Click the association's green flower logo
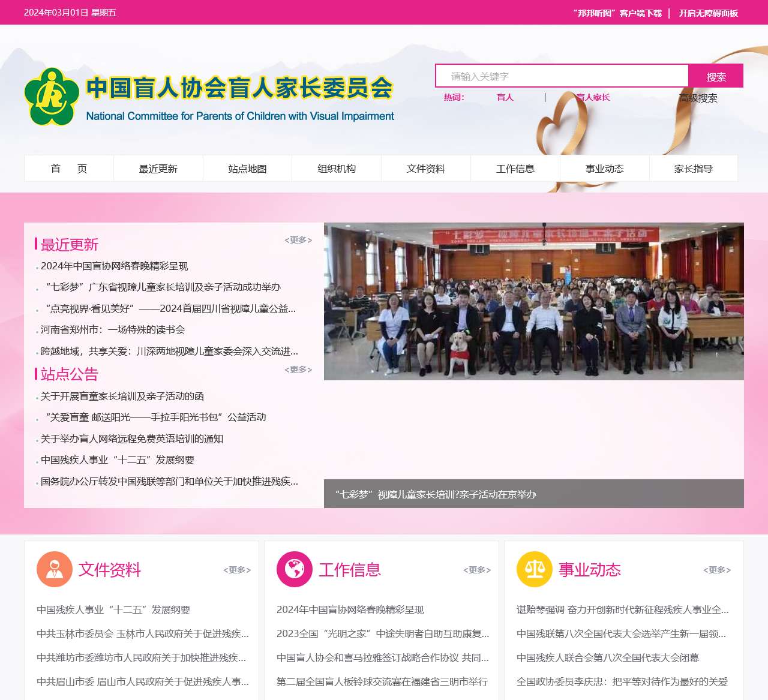This screenshot has height=700, width=768. pos(52,97)
